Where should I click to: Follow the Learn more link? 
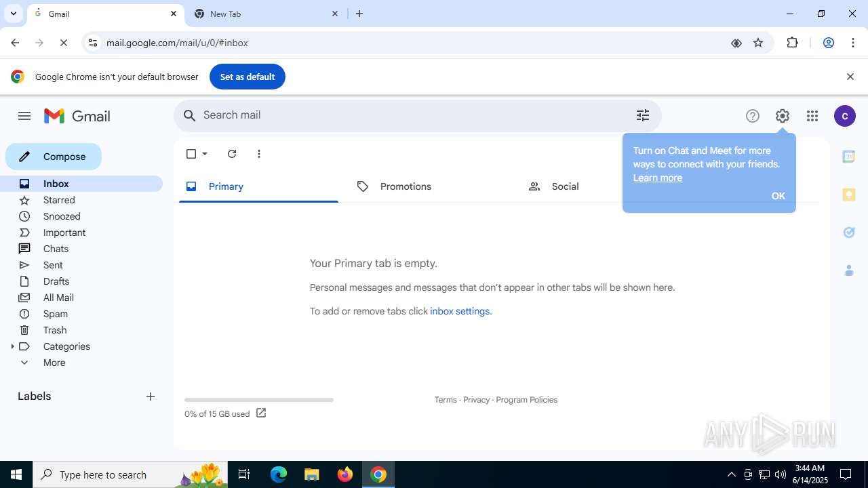pyautogui.click(x=658, y=178)
